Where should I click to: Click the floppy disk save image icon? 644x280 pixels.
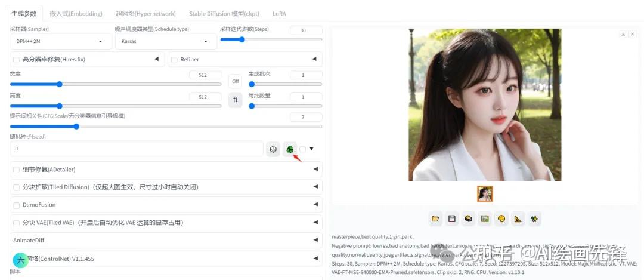(x=452, y=219)
